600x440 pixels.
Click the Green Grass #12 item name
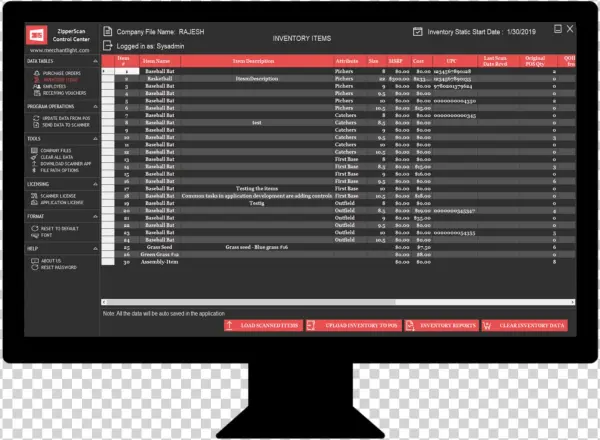pos(160,254)
